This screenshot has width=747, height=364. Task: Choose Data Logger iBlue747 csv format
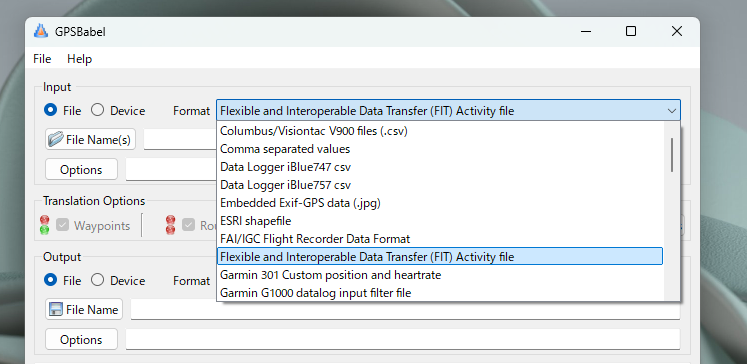440,167
